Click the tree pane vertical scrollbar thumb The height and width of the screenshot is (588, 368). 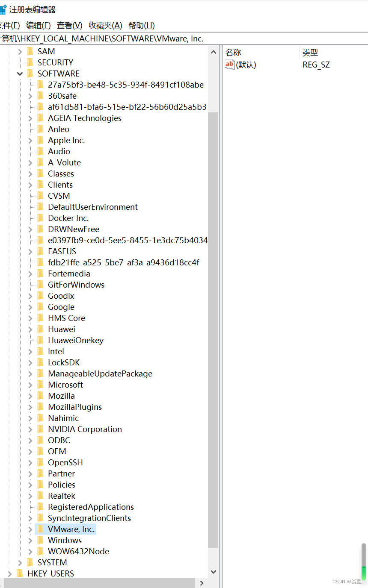click(x=213, y=330)
